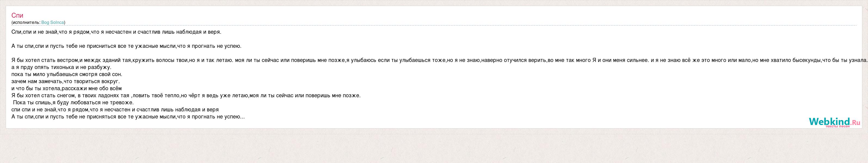Screen dimensions: 868x163
Task: Click line и что бы ты хотела
Action: (x=66, y=88)
